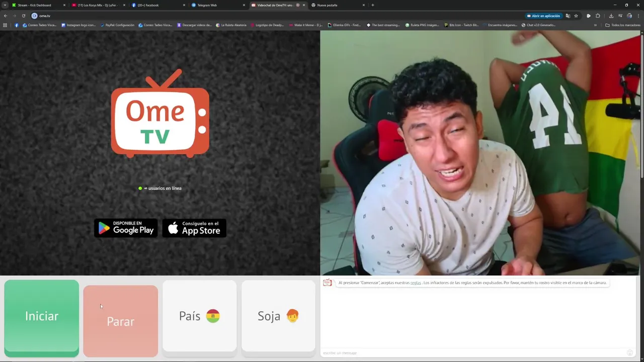Open the Todos los marcadores folder
The width and height of the screenshot is (644, 362).
(x=623, y=25)
